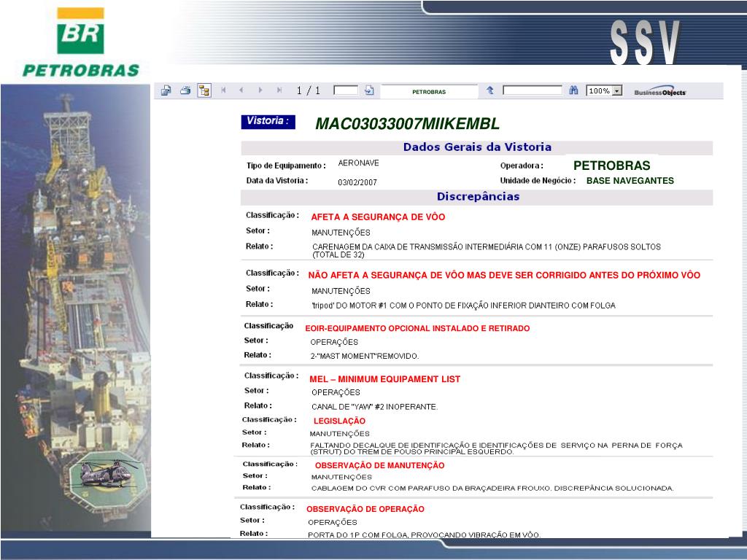Open the 100% zoom dropdown

617,90
